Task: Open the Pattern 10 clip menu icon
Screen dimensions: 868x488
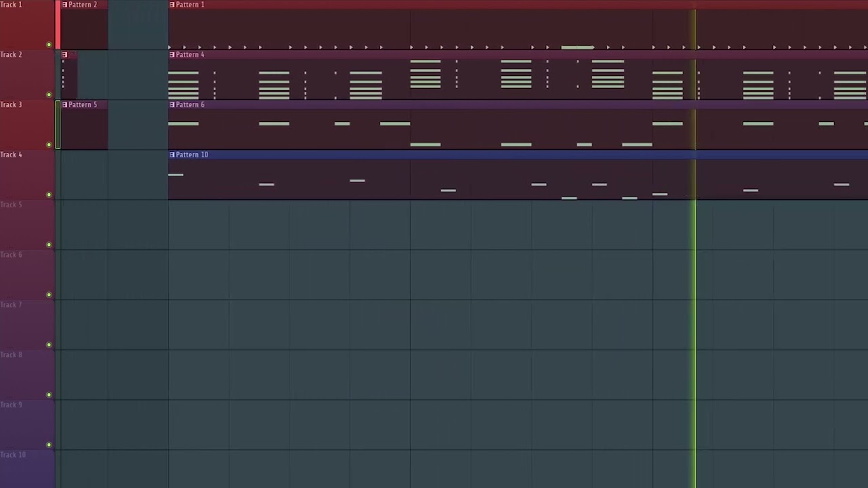Action: pyautogui.click(x=172, y=155)
